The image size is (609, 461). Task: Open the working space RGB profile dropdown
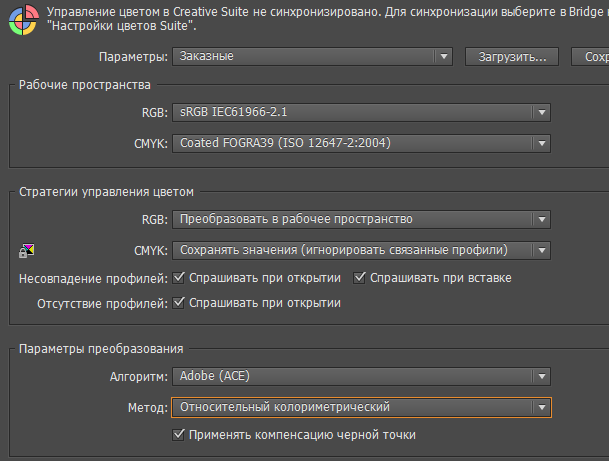coord(361,112)
